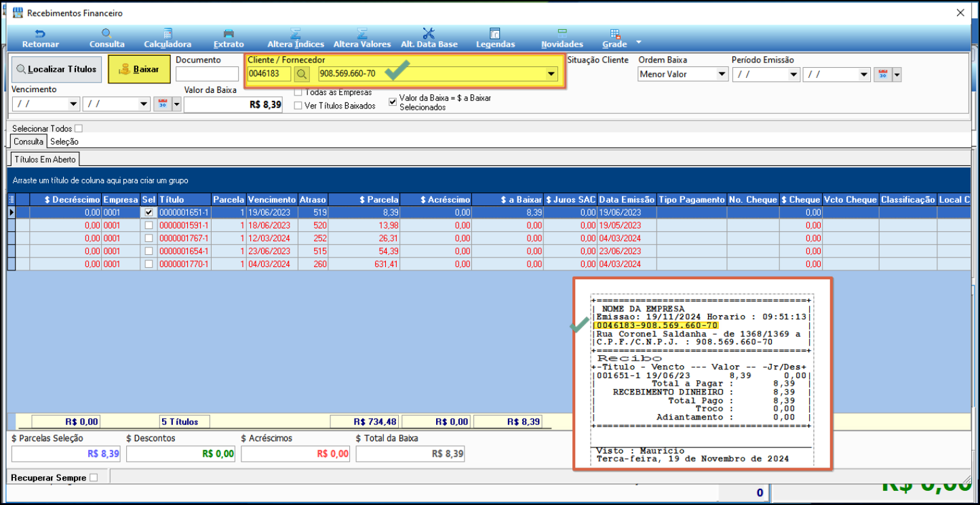Click the Baixar button
980x505 pixels.
139,69
